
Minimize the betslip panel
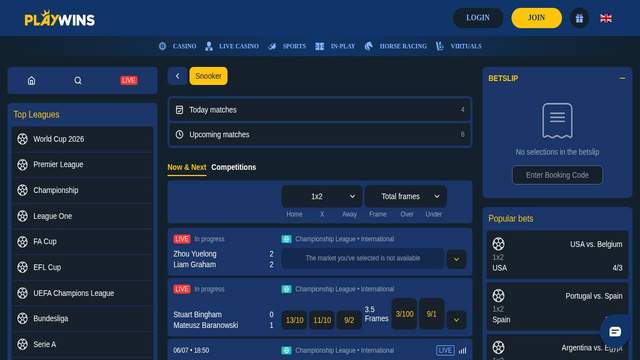(622, 78)
